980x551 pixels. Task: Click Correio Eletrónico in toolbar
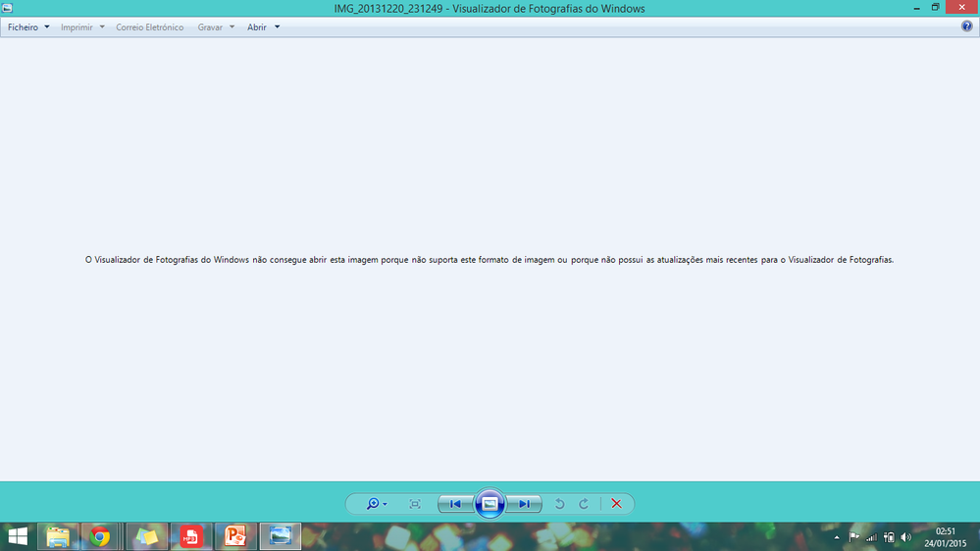tap(149, 27)
